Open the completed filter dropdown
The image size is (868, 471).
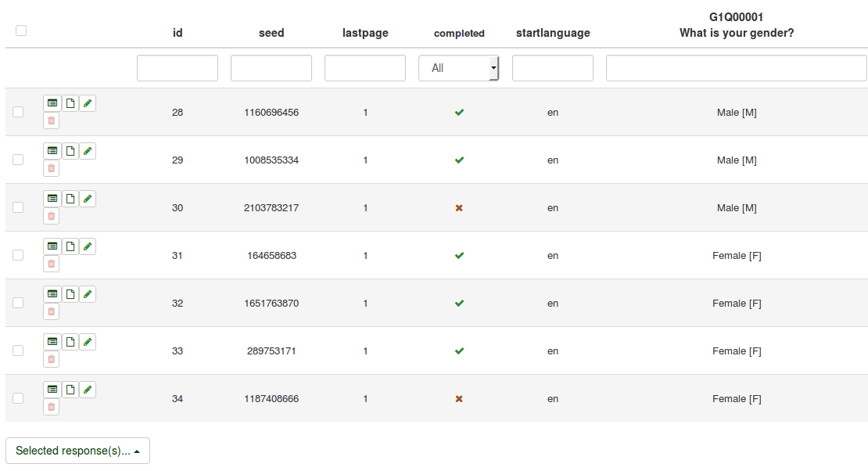tap(459, 68)
